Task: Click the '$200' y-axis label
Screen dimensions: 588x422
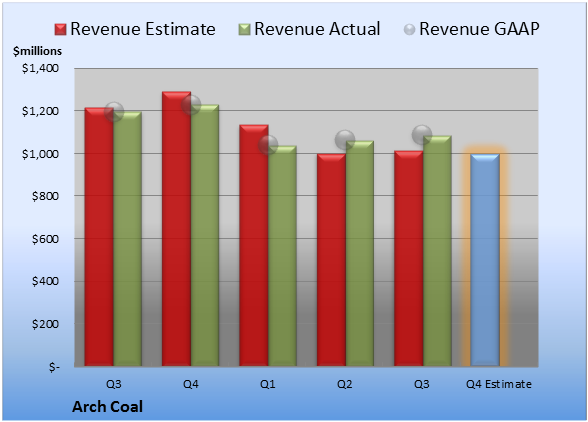Action: pos(45,324)
